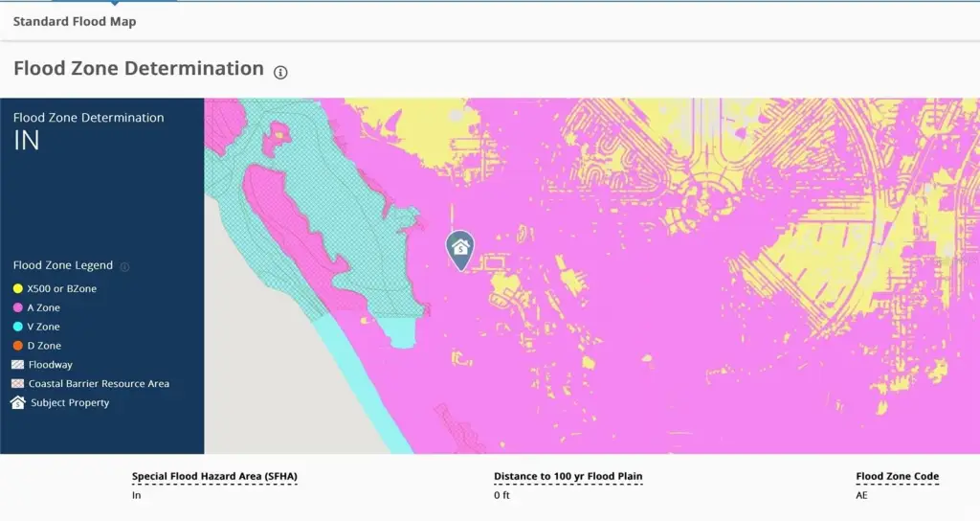This screenshot has width=980, height=521.
Task: Click the Coastal Barrier Resource Area label
Action: [x=99, y=384]
